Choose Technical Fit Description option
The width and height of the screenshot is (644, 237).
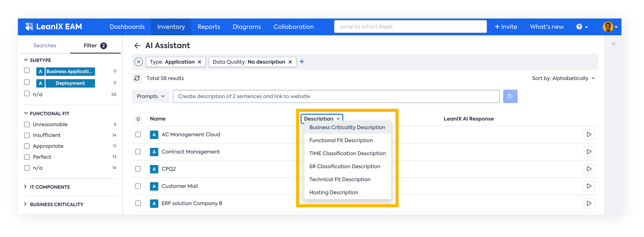347,179
